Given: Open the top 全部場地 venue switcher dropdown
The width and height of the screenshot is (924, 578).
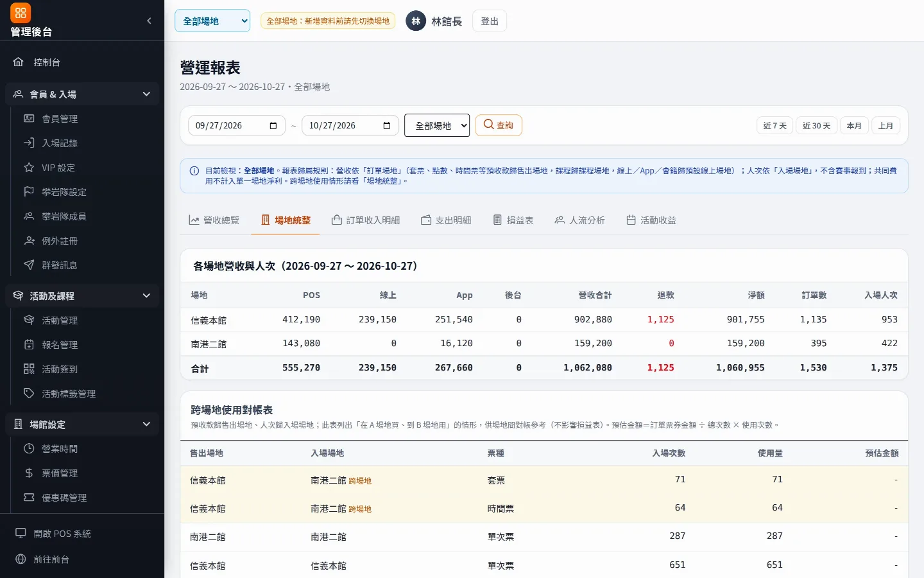Looking at the screenshot, I should point(212,21).
